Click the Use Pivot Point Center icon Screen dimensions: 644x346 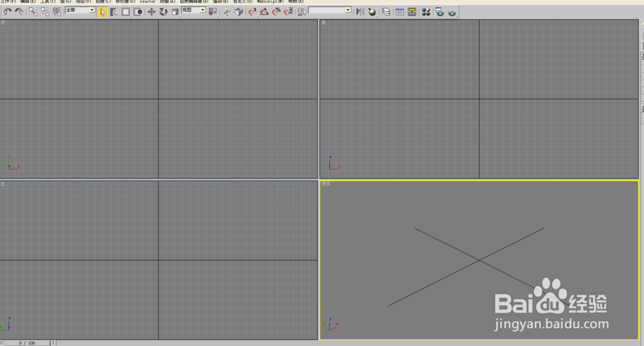click(x=213, y=12)
